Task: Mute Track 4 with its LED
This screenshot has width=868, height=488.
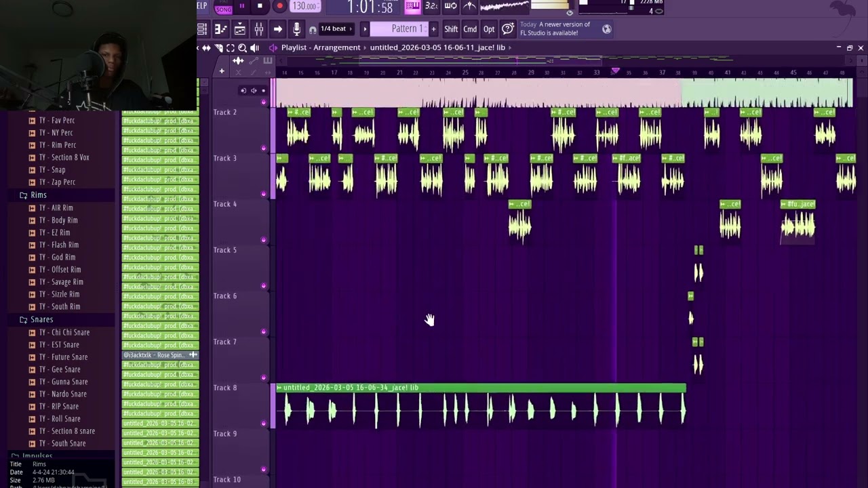Action: point(264,240)
